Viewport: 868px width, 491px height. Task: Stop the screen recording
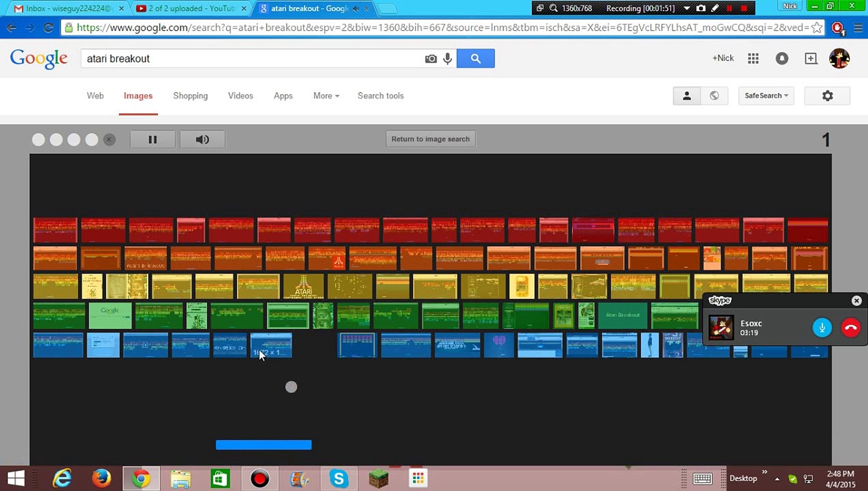744,8
